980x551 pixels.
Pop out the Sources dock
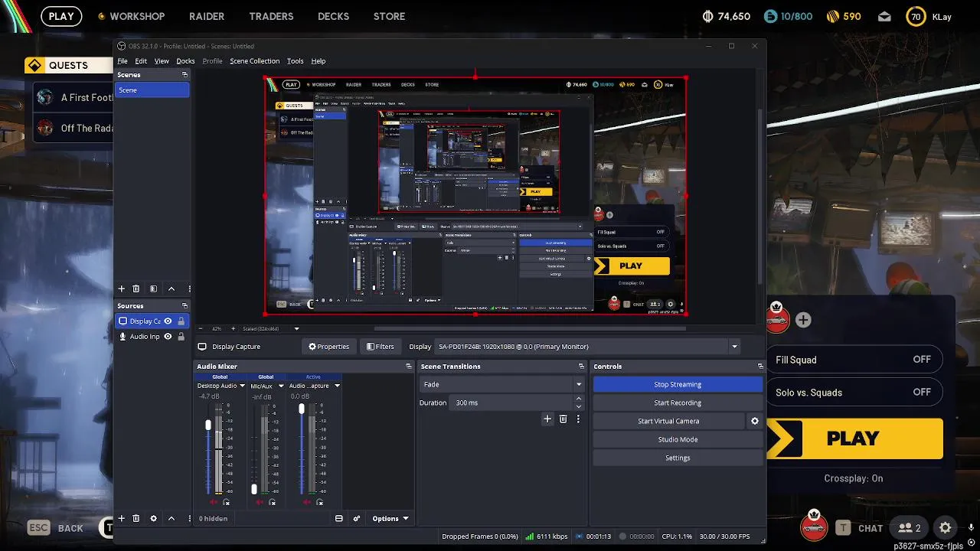tap(185, 306)
